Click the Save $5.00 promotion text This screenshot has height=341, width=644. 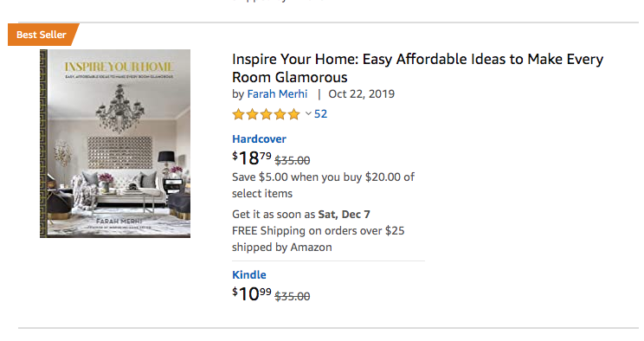click(x=323, y=185)
